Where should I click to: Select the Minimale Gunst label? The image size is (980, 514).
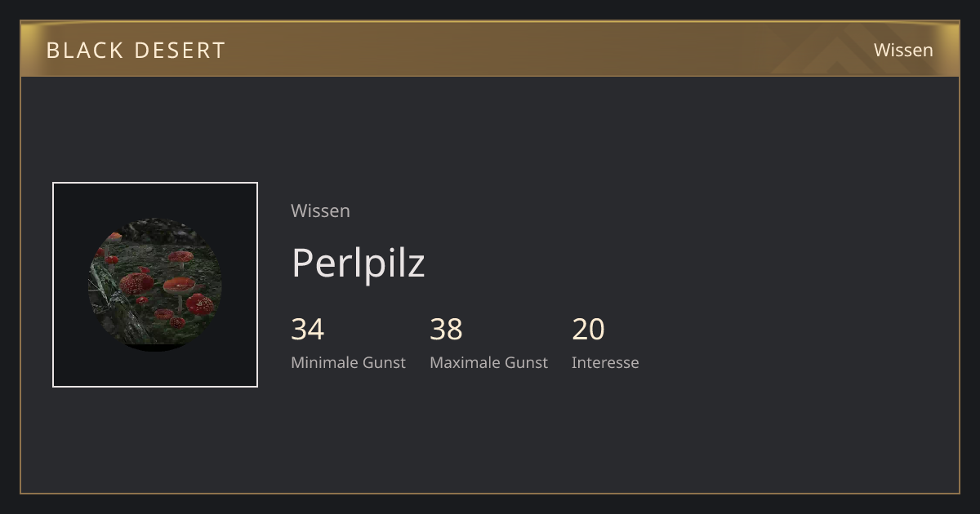[x=348, y=362]
